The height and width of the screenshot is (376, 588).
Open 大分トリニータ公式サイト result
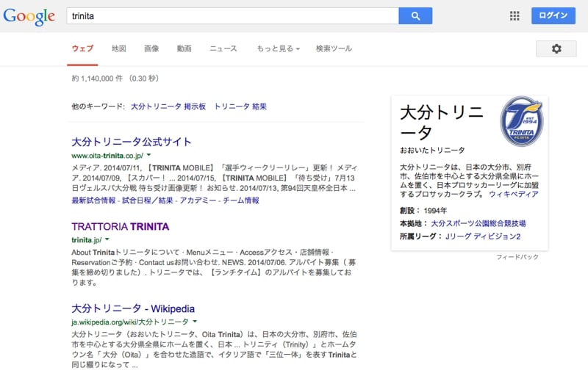132,142
